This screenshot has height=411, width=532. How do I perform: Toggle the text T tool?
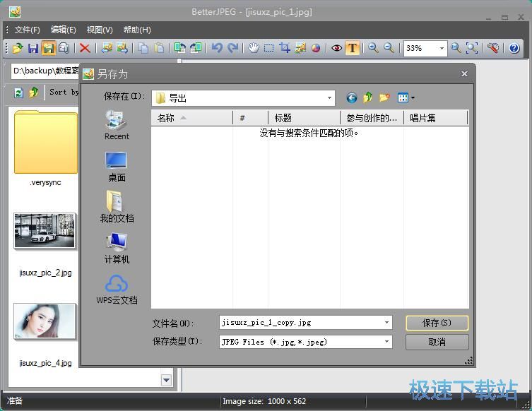coord(352,48)
